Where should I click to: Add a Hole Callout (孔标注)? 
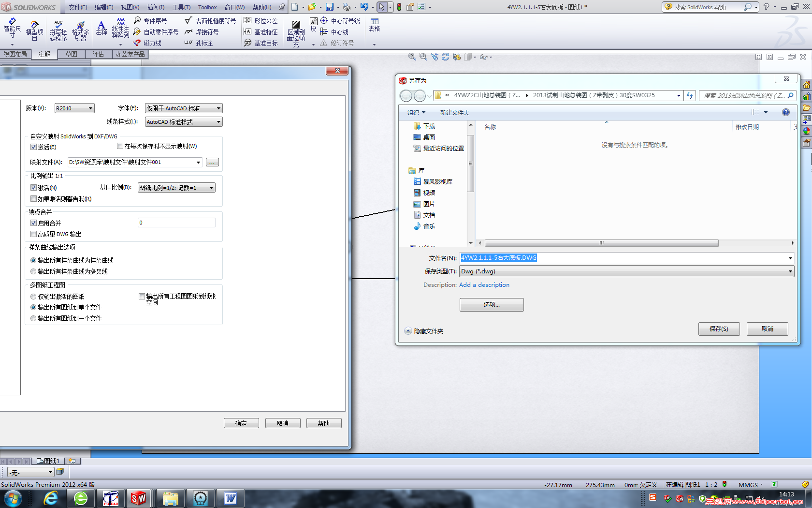coord(199,43)
